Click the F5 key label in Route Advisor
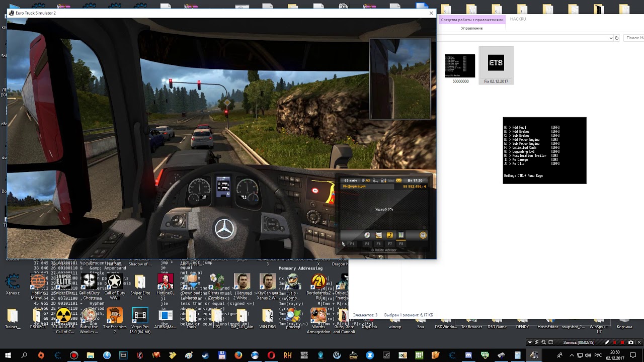The height and width of the screenshot is (362, 644). point(367,244)
